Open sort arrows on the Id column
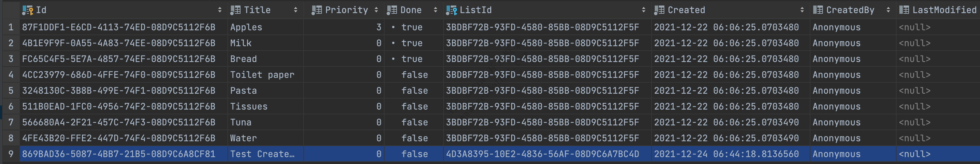 pos(220,10)
